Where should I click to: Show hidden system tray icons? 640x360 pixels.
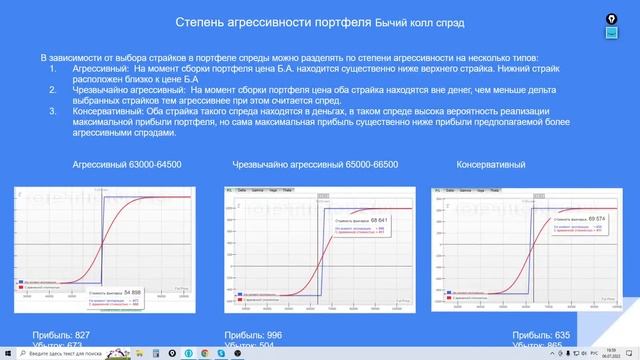point(552,353)
